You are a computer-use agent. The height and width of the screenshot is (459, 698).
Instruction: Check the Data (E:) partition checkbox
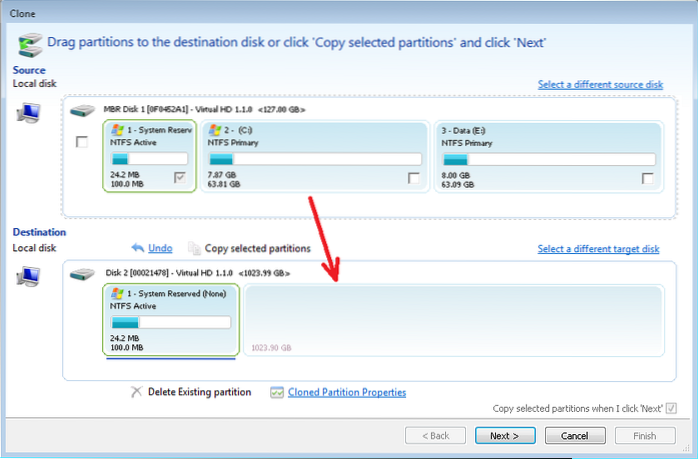coord(648,178)
